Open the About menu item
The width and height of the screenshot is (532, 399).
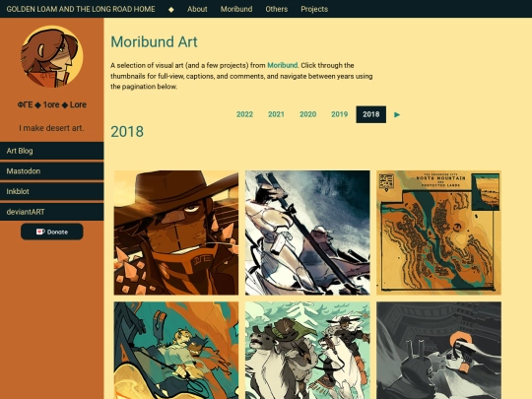197,9
